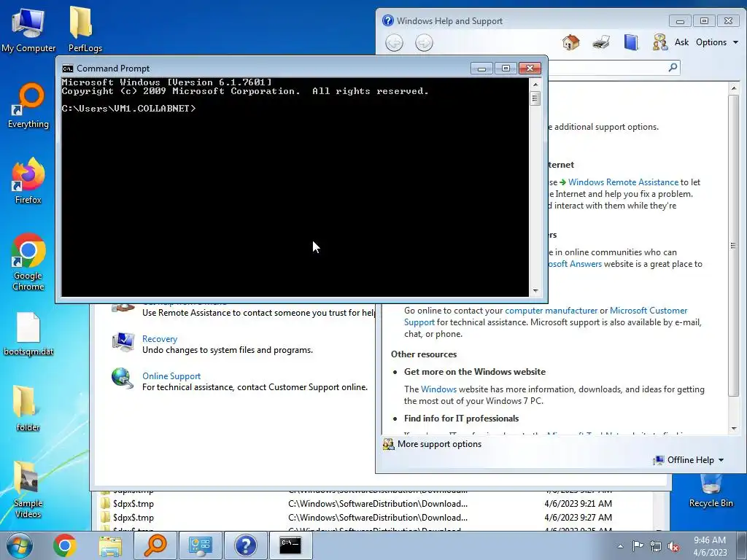Open Chrome from the taskbar
This screenshot has height=560, width=747.
click(x=65, y=545)
